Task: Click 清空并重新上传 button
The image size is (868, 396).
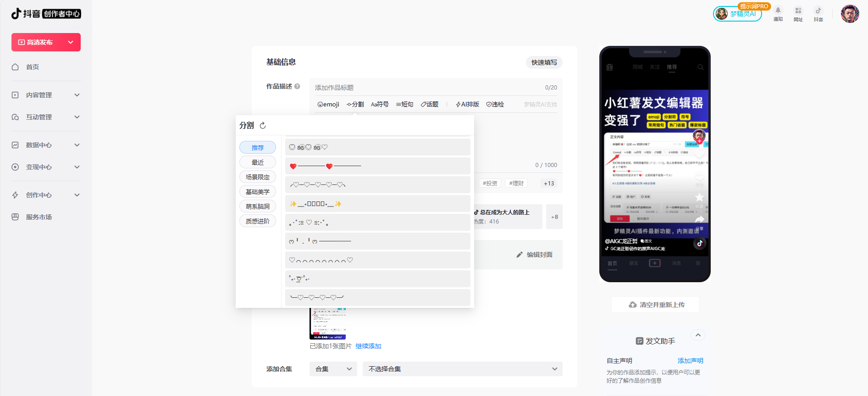Action: tap(655, 305)
